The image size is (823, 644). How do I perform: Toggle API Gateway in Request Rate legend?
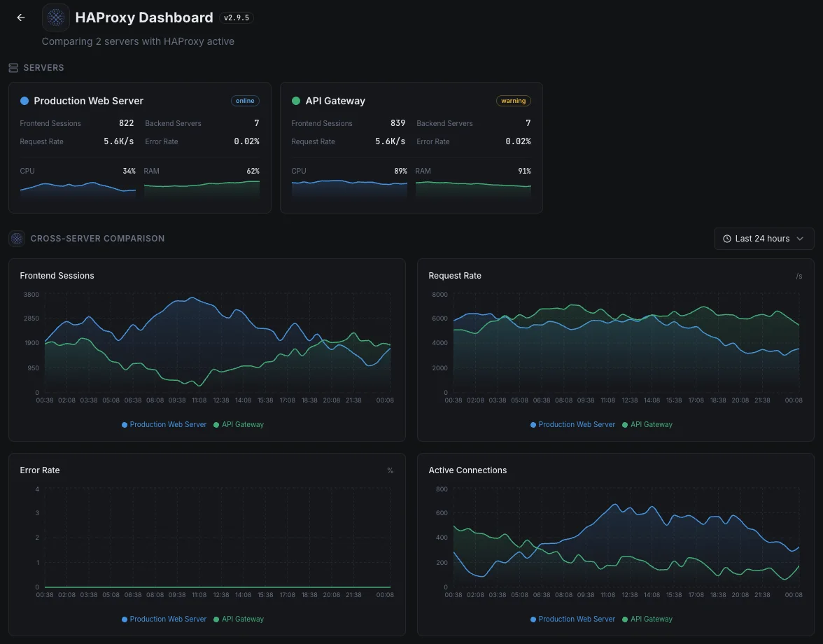[x=647, y=425]
